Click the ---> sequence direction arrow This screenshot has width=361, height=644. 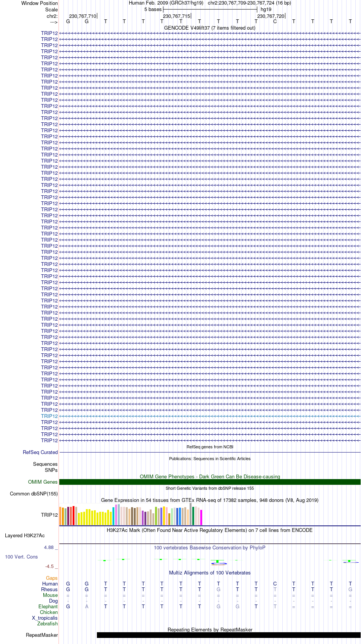click(54, 22)
